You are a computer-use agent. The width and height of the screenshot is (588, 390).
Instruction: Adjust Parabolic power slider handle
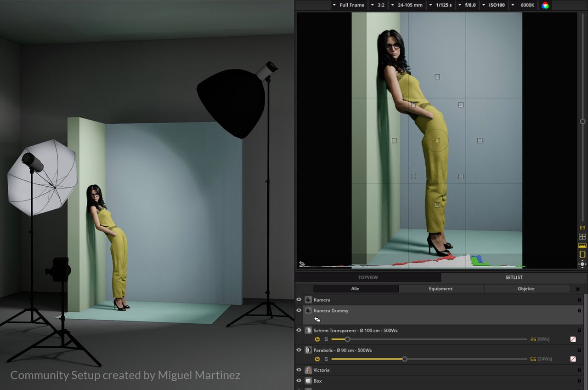[x=404, y=359]
